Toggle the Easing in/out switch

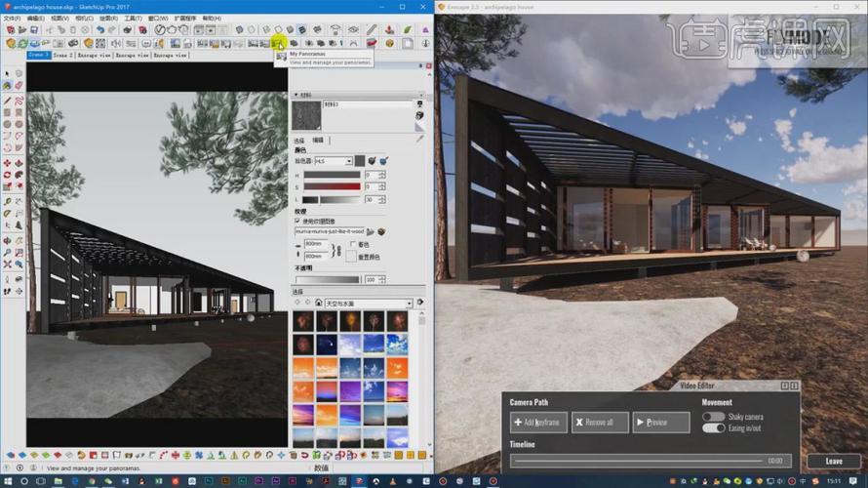click(x=714, y=428)
